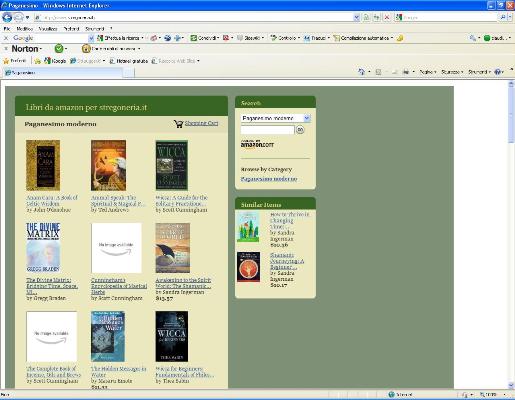Click the add-to-favorites star icon
The height and width of the screenshot is (400, 515).
click(x=38, y=61)
